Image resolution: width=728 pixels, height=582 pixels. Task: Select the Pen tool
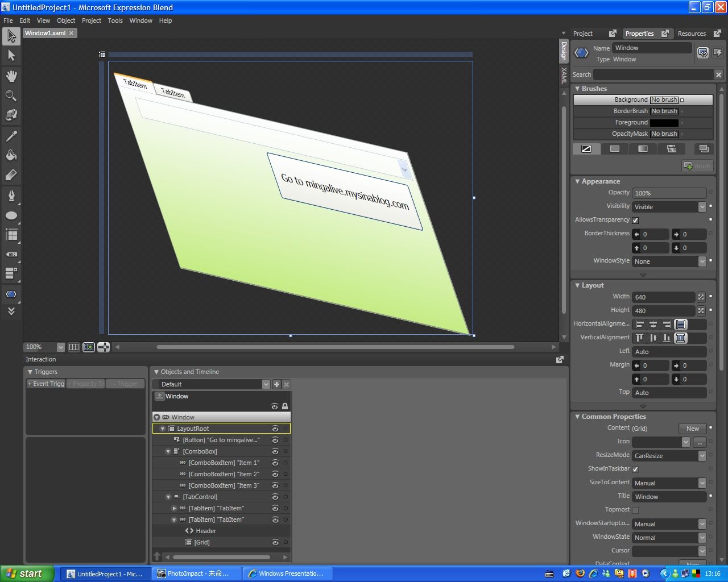pos(11,196)
